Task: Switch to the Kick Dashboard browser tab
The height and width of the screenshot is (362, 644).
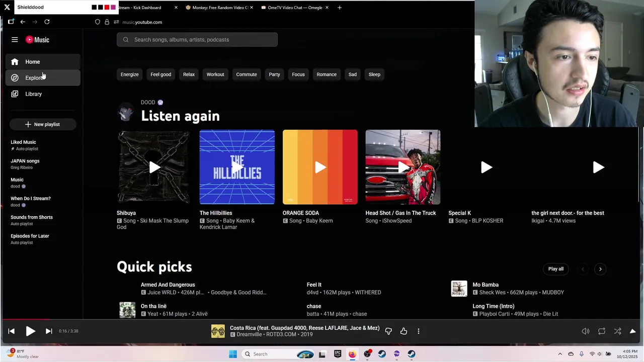Action: 146,8
